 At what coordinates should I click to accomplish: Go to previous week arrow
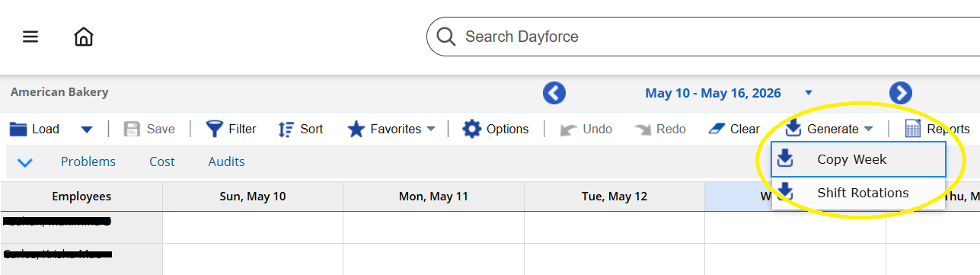click(x=554, y=93)
